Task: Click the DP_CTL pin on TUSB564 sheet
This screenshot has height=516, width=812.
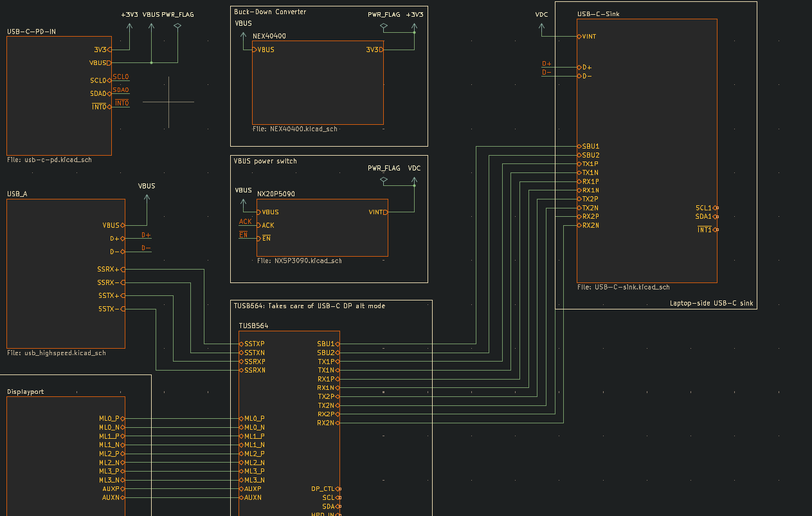Action: [x=326, y=488]
